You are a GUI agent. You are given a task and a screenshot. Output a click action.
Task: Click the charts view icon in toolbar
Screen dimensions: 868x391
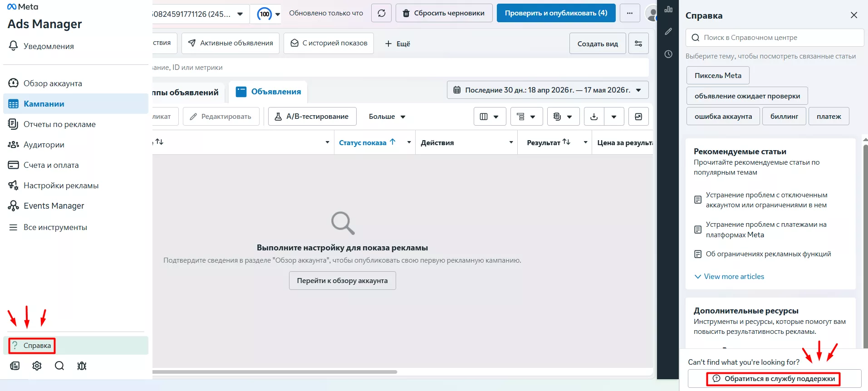click(638, 117)
